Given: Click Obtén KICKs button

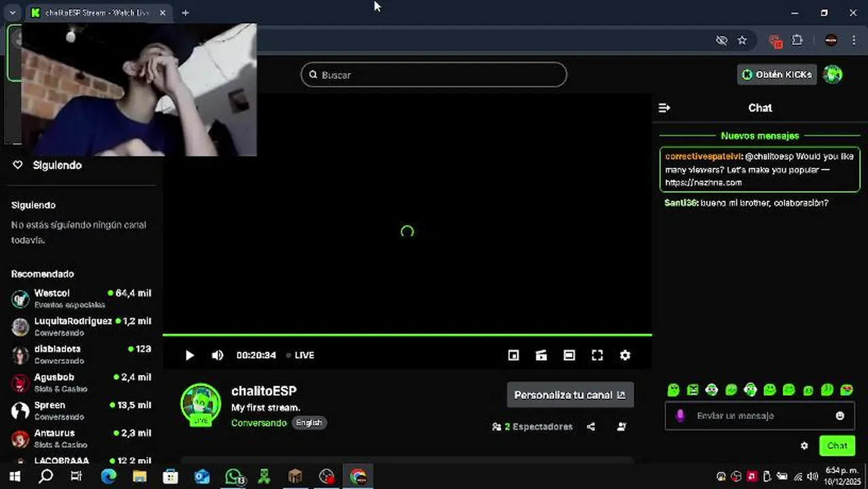Looking at the screenshot, I should point(777,75).
